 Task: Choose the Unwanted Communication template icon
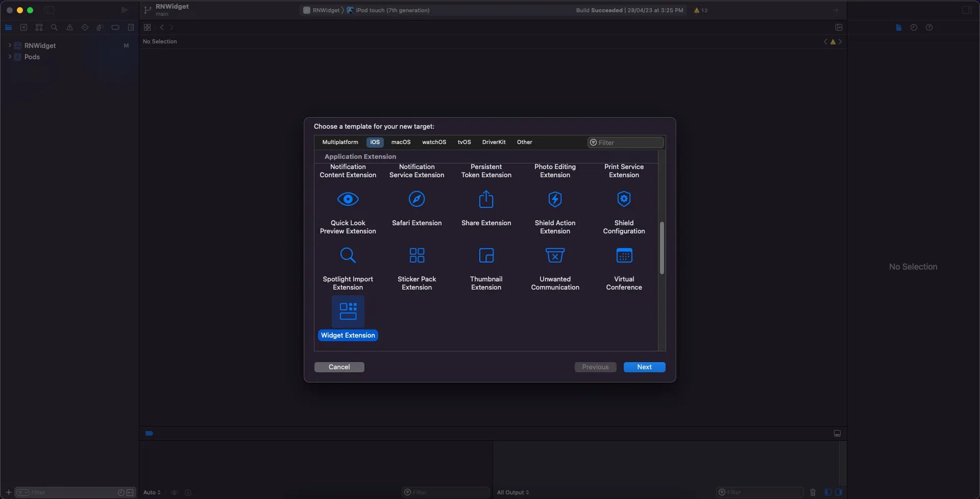[x=555, y=255]
